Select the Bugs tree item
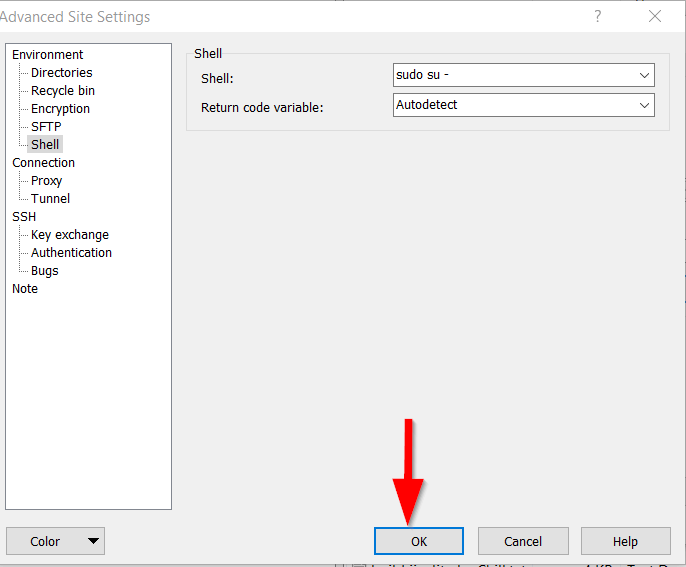This screenshot has height=567, width=686. pyautogui.click(x=45, y=271)
